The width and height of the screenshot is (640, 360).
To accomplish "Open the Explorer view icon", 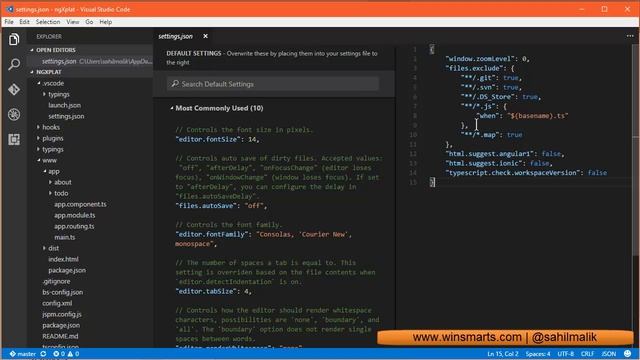I will [x=14, y=39].
